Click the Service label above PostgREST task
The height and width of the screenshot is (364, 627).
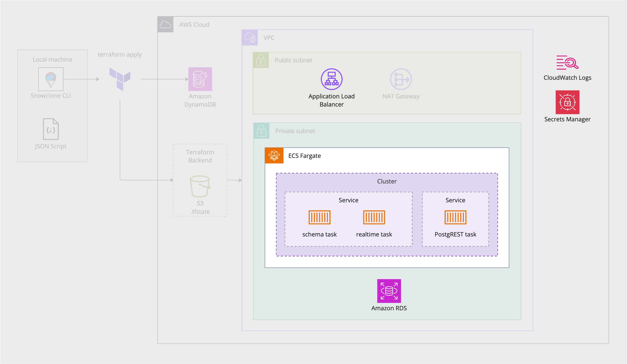point(455,200)
